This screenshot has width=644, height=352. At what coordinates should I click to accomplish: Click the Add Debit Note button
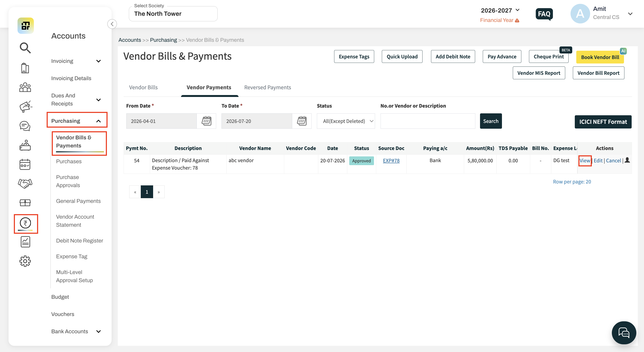coord(453,56)
